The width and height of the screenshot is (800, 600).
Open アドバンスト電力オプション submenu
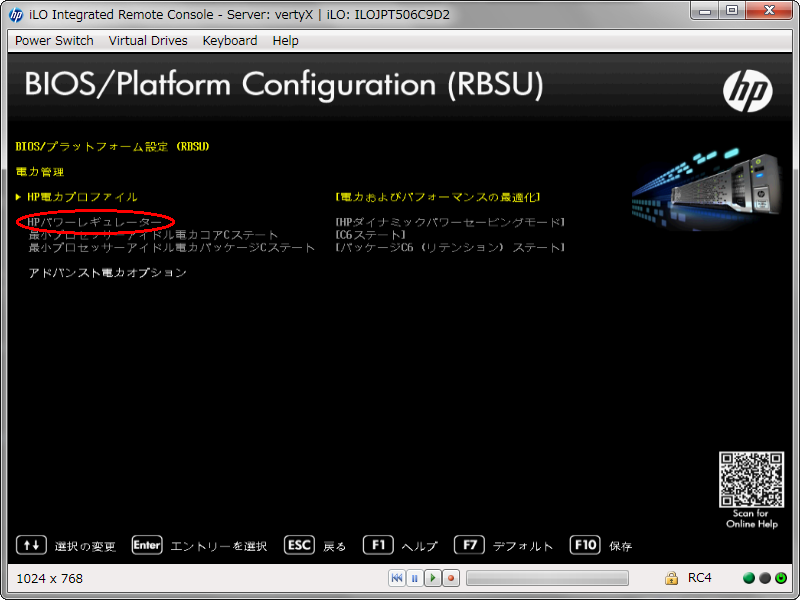pos(108,272)
